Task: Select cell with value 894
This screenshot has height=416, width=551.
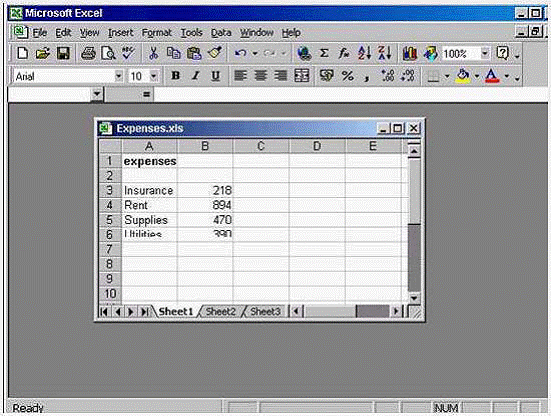Action: pos(205,205)
